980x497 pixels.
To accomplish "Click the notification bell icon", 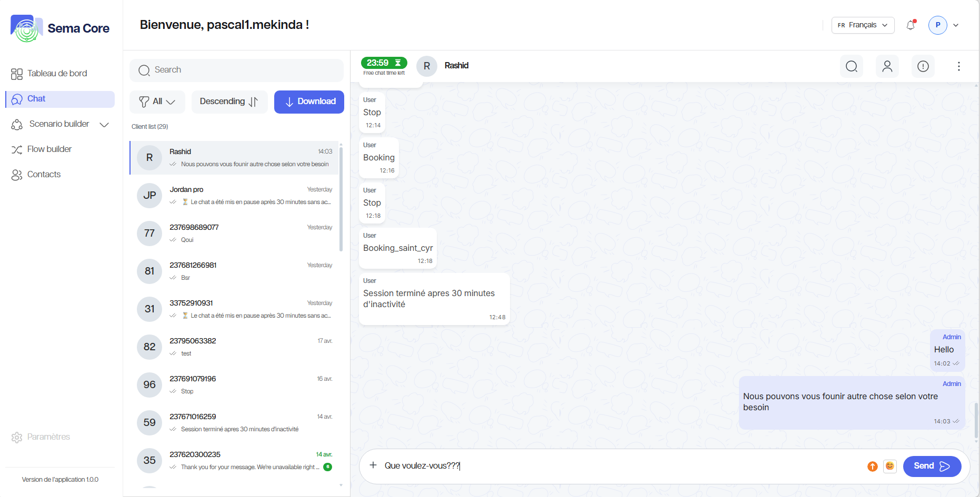I will (911, 25).
